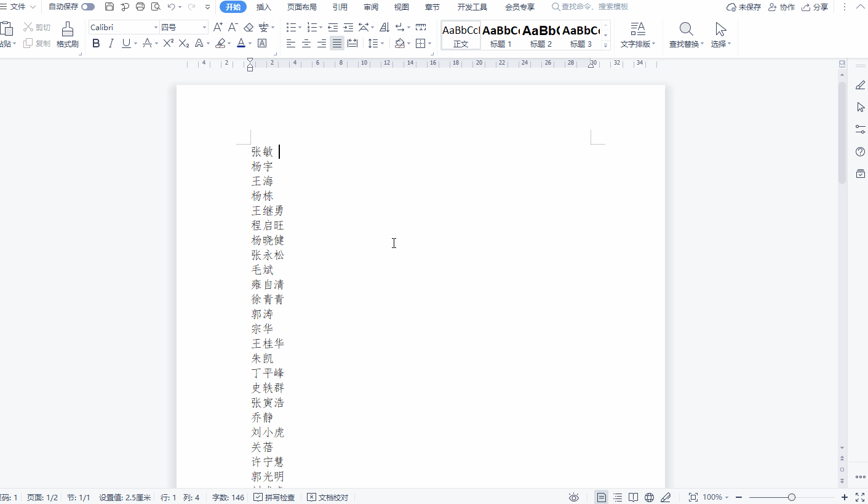The height and width of the screenshot is (504, 868).
Task: Click 协作 collaborate button
Action: point(781,7)
